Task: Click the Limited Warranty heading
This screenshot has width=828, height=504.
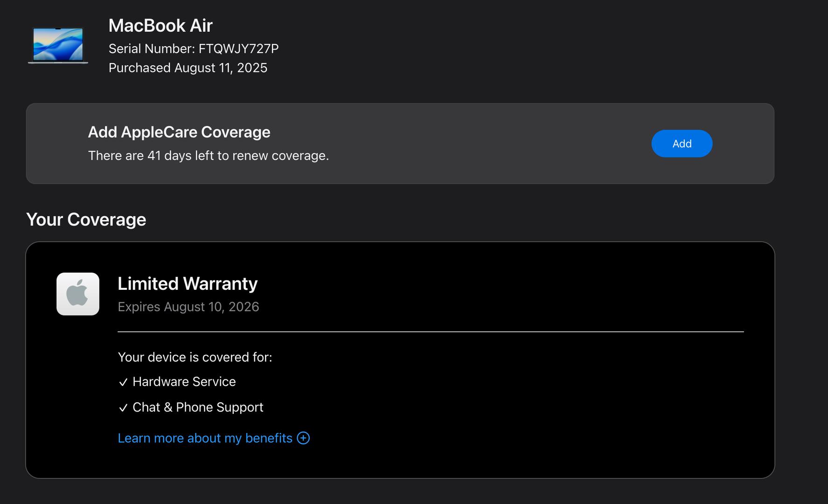Action: coord(187,284)
